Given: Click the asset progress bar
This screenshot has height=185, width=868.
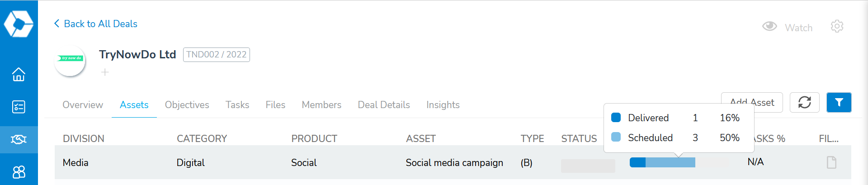Looking at the screenshot, I should click(662, 162).
